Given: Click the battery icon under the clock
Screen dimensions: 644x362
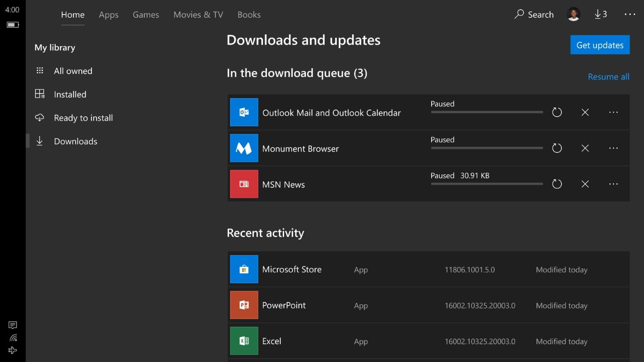Looking at the screenshot, I should pos(13,25).
